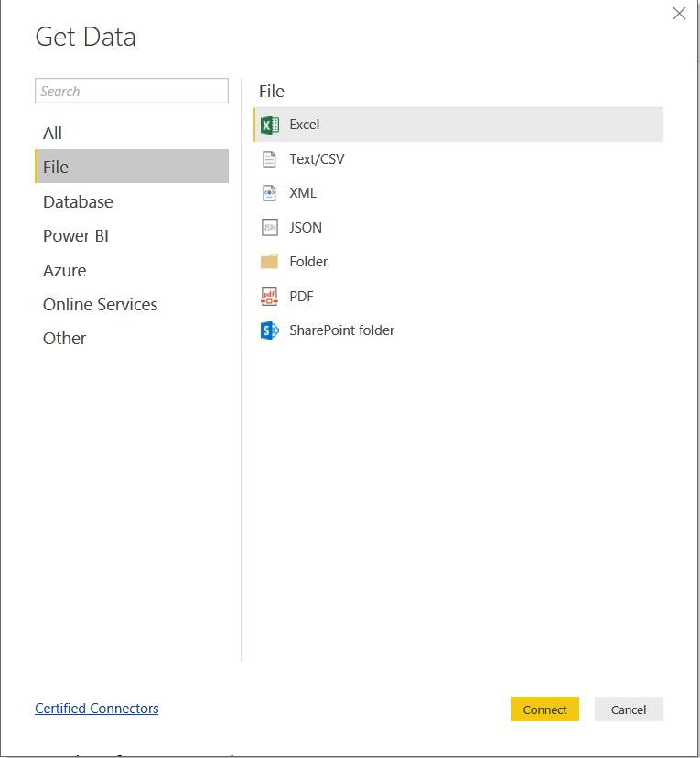Open the Database category
This screenshot has height=758, width=700.
click(x=132, y=201)
